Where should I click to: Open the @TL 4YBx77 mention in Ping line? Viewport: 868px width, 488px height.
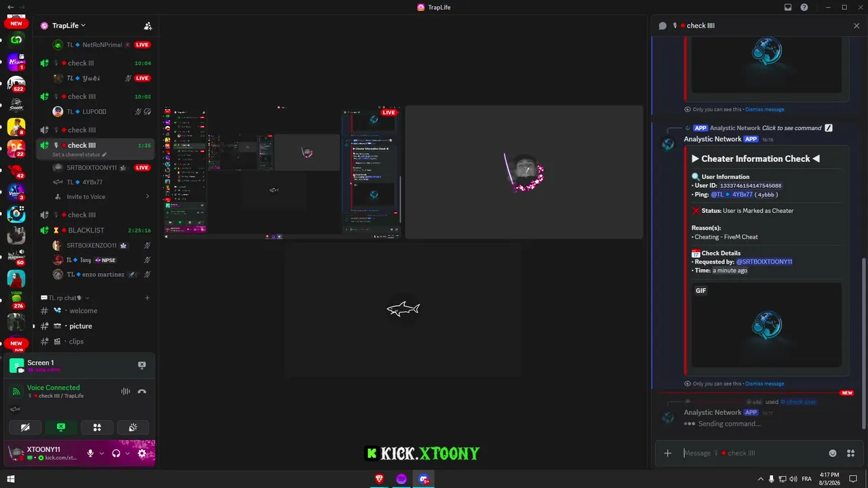[731, 195]
